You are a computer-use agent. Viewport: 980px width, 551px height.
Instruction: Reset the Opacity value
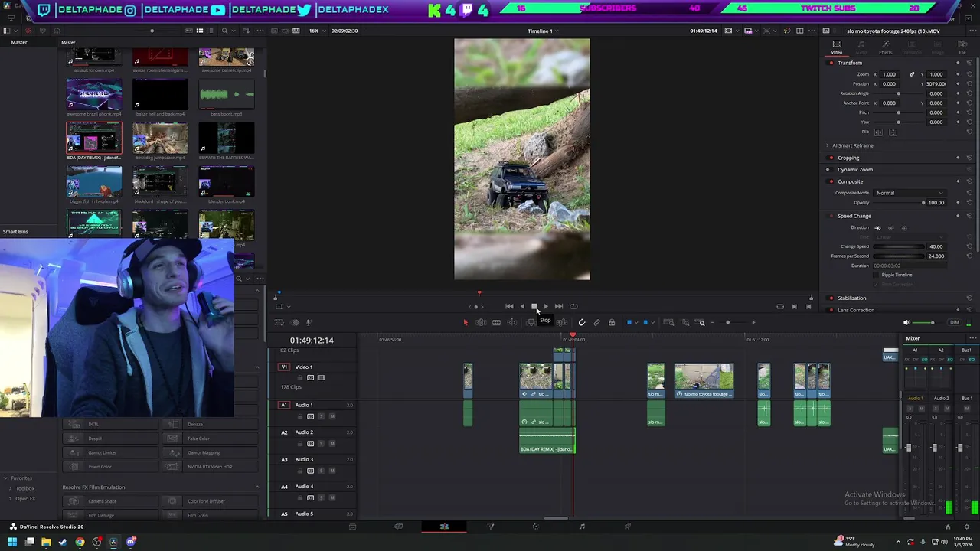(969, 203)
